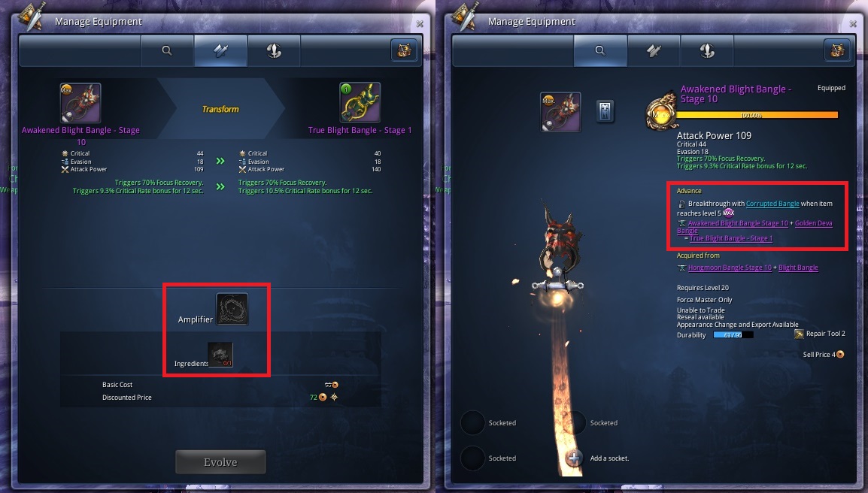Click the Repair Tool hammer icon

[x=798, y=334]
